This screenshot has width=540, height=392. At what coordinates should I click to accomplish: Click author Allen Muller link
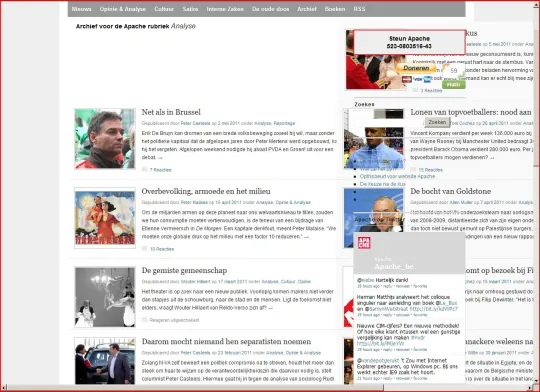461,203
